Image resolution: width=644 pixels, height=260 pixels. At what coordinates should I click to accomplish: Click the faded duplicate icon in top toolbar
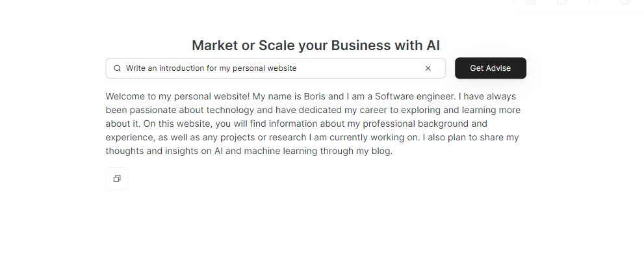[562, 2]
